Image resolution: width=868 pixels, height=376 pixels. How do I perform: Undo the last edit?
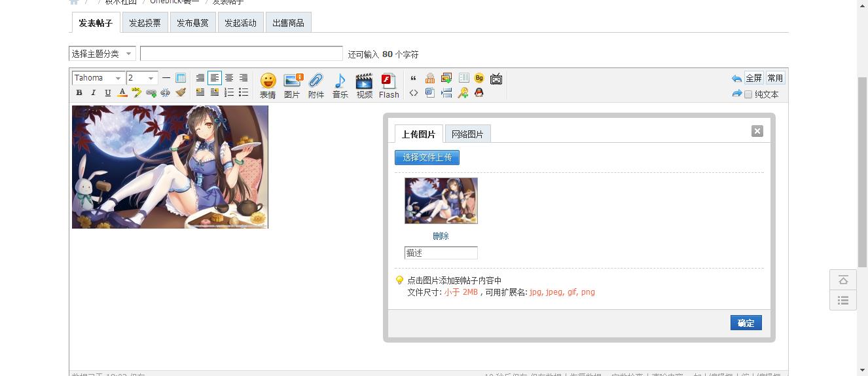click(x=736, y=78)
